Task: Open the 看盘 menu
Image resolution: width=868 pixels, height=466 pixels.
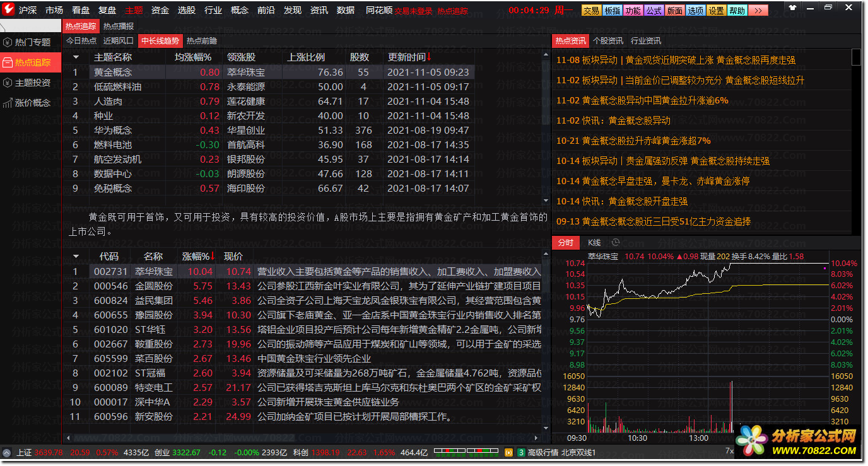Action: pos(80,10)
